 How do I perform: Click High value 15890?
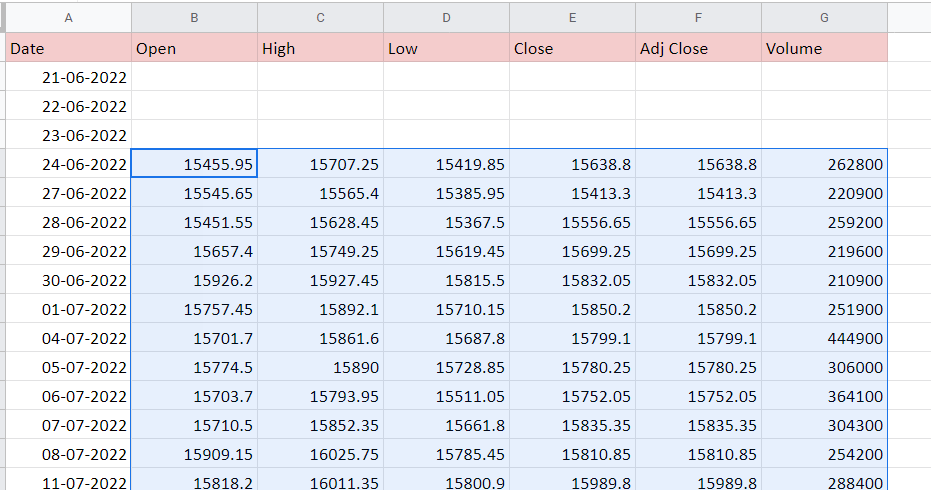tap(321, 367)
